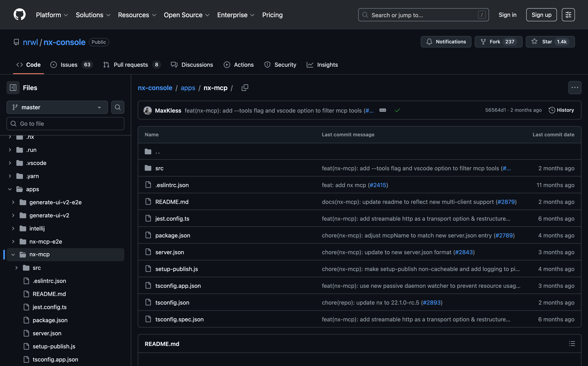Collapse the file tree side panel icon
The image size is (588, 366).
tap(13, 88)
